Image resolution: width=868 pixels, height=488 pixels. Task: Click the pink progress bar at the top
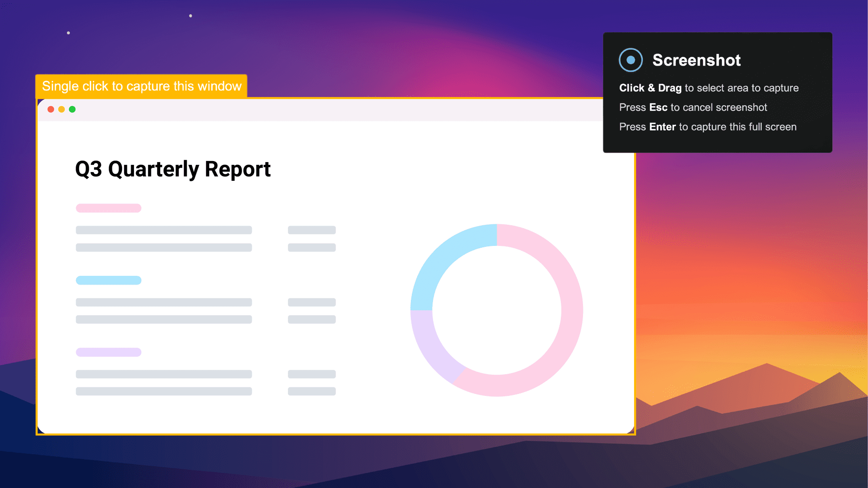coord(108,207)
